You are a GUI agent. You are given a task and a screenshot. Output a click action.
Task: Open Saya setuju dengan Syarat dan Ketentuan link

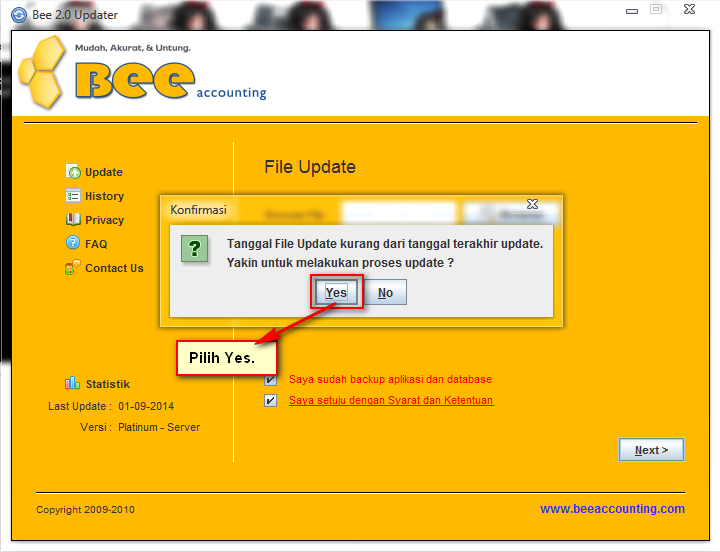point(391,400)
